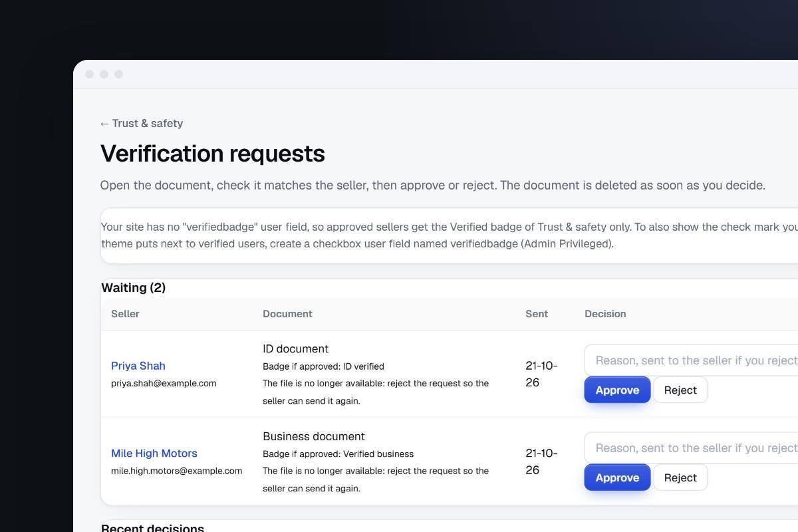This screenshot has width=798, height=532.
Task: Go back to Trust & safety
Action: click(x=142, y=123)
